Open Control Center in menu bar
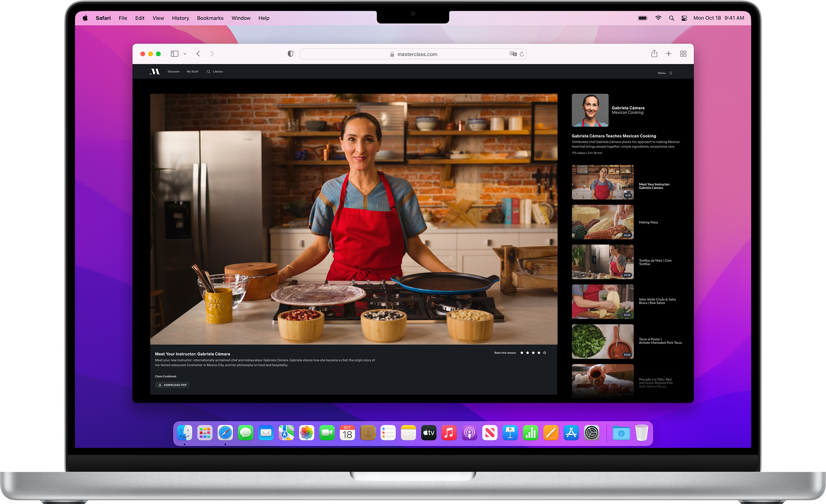The image size is (826, 504). [684, 18]
